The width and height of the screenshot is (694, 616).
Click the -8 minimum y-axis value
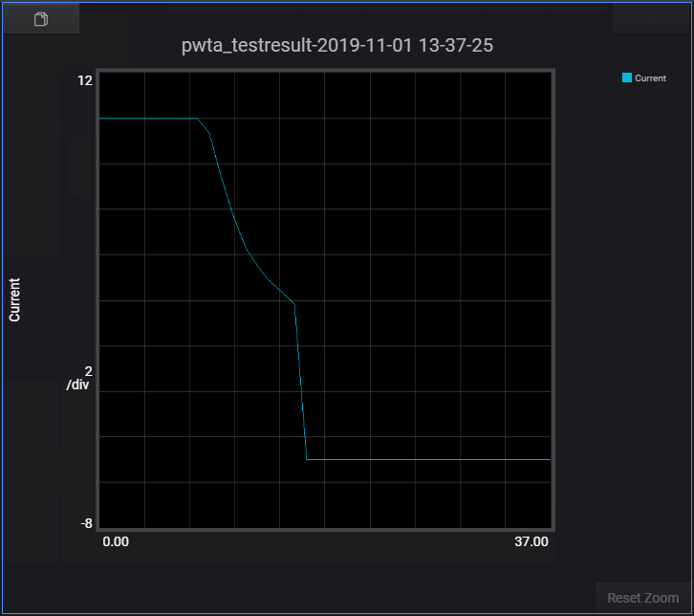pyautogui.click(x=85, y=523)
